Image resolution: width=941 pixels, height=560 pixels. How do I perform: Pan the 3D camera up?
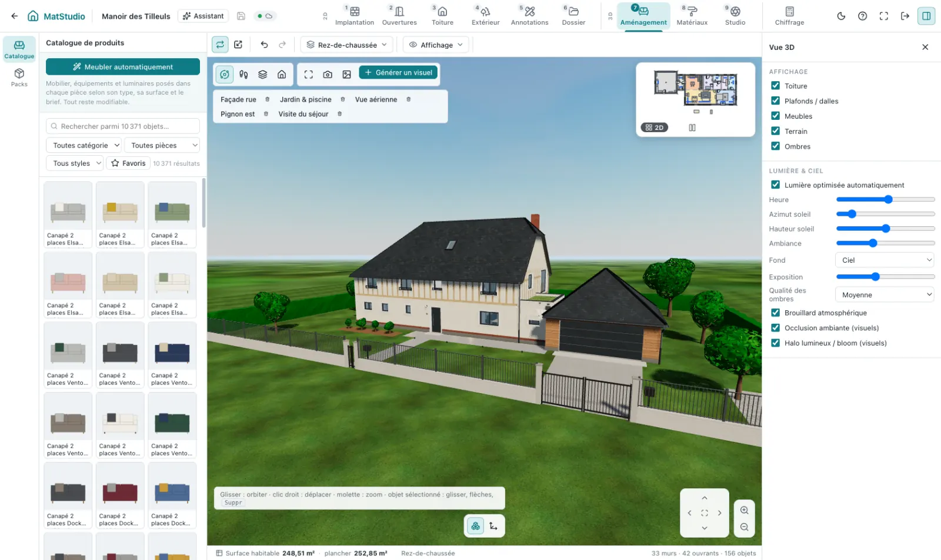pyautogui.click(x=705, y=498)
